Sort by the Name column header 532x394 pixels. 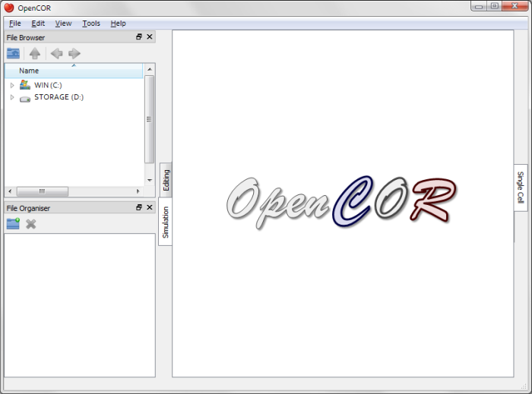pyautogui.click(x=72, y=71)
